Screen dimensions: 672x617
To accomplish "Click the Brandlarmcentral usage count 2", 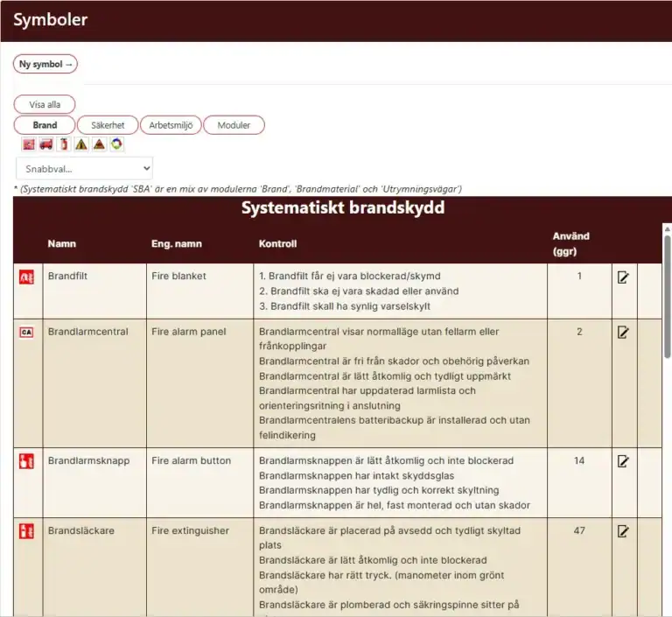I will [579, 332].
